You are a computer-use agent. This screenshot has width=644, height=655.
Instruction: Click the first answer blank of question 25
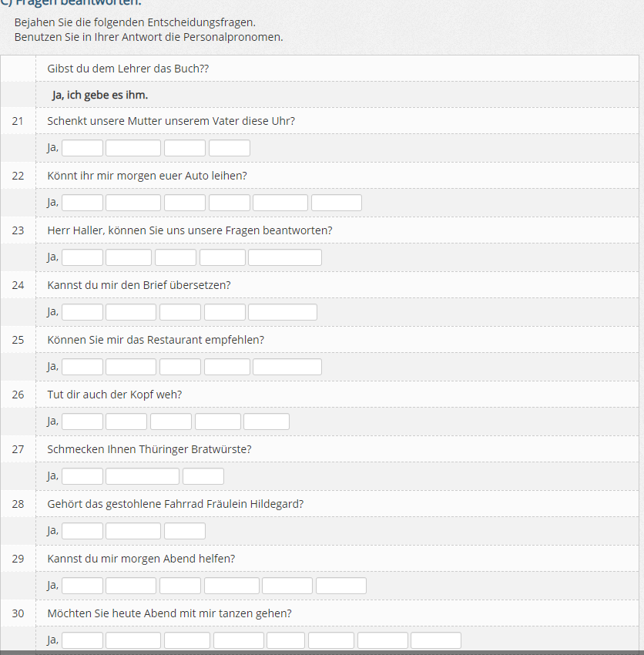82,367
